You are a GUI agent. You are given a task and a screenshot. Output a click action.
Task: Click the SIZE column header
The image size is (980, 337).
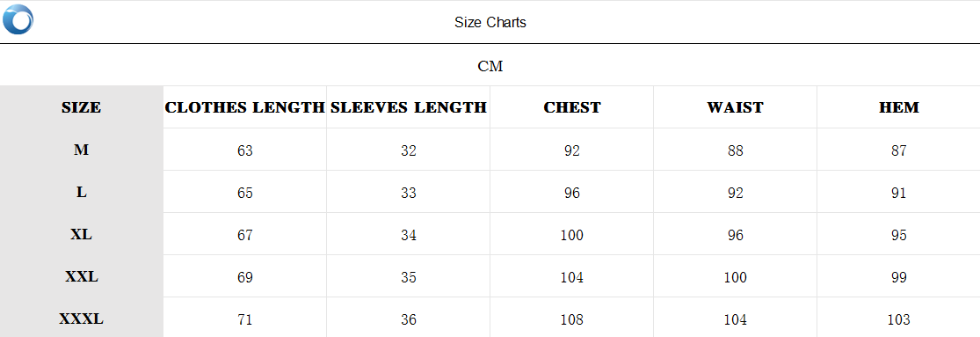click(x=81, y=107)
